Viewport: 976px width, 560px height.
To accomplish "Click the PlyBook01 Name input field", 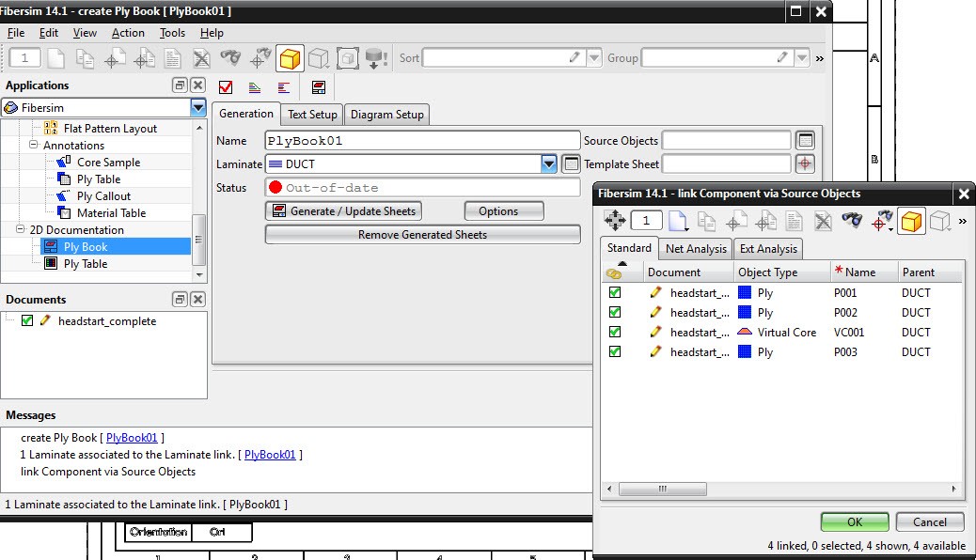I will click(422, 141).
